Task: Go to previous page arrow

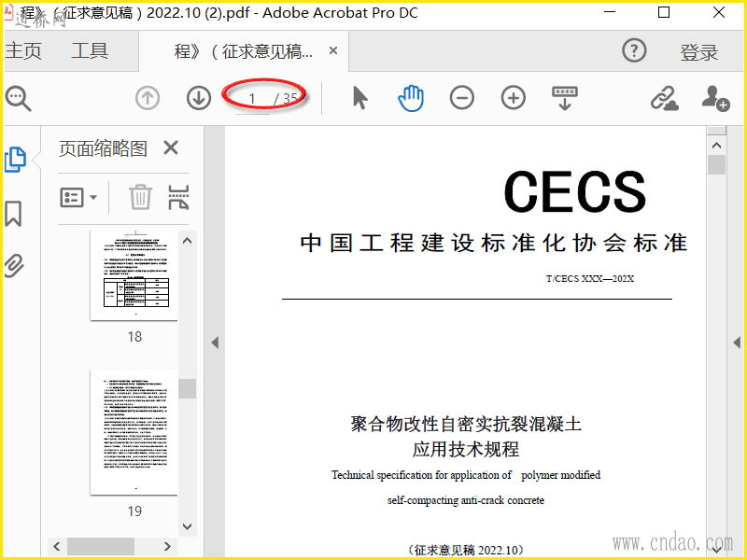Action: tap(148, 99)
